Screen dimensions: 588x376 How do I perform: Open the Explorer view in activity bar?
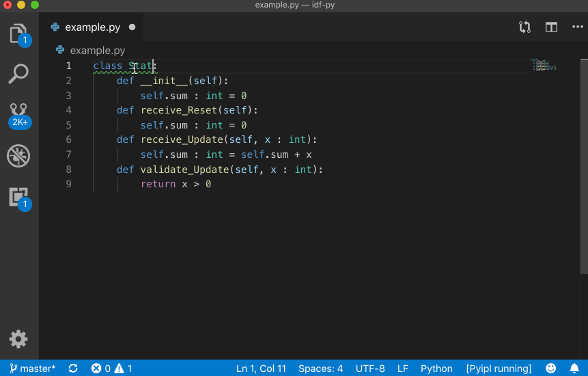19,34
